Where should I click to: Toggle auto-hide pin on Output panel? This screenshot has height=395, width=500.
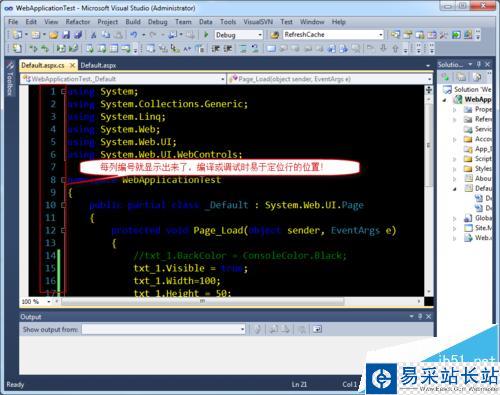[420, 316]
